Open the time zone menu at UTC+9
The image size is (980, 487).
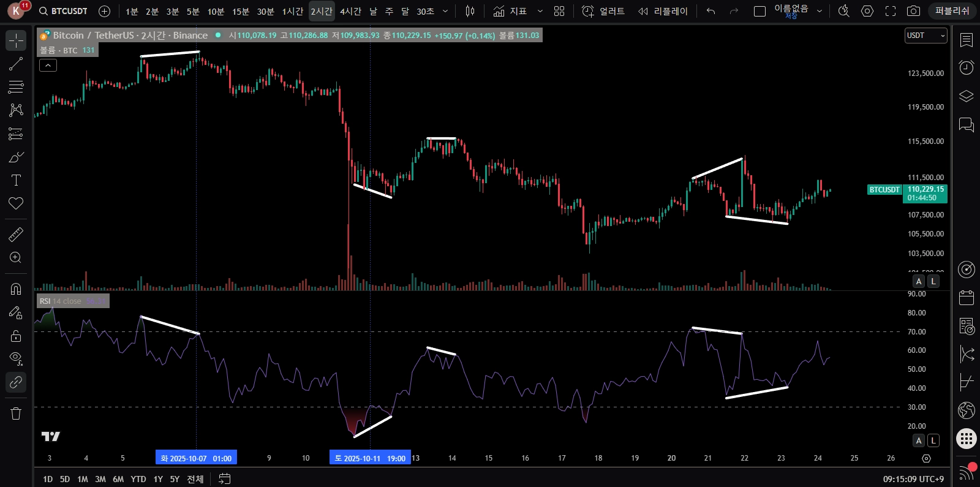(x=913, y=479)
